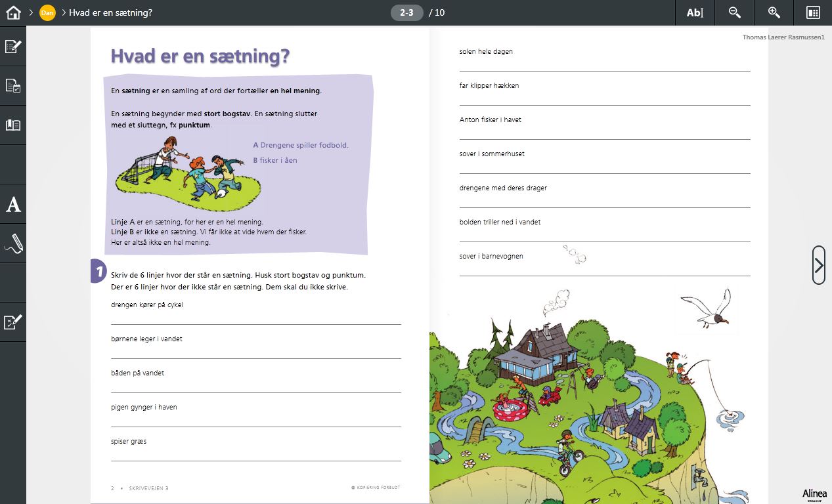Click the text 'Anton fisker i havet'

pos(491,119)
